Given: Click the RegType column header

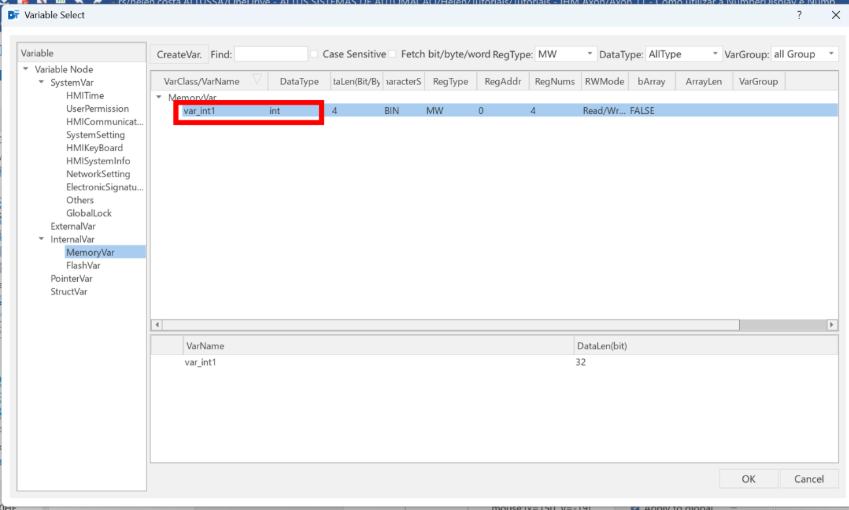Looking at the screenshot, I should coord(450,81).
